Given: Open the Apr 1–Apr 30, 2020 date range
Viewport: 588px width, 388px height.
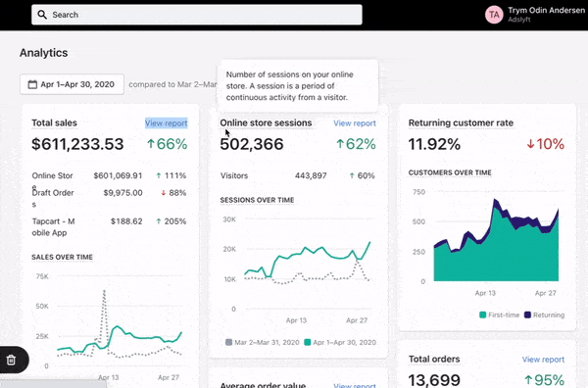Looking at the screenshot, I should point(72,84).
